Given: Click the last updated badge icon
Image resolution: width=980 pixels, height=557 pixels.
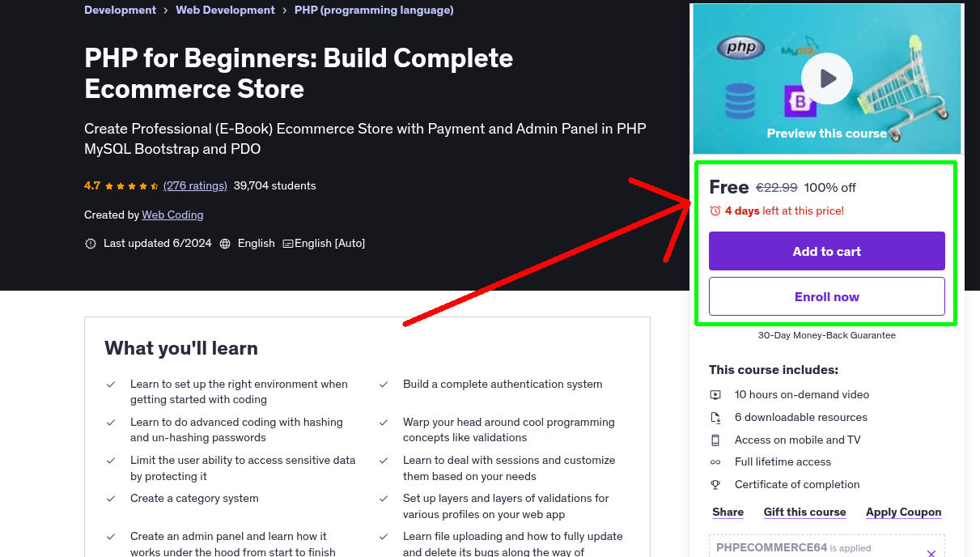Looking at the screenshot, I should (x=91, y=243).
